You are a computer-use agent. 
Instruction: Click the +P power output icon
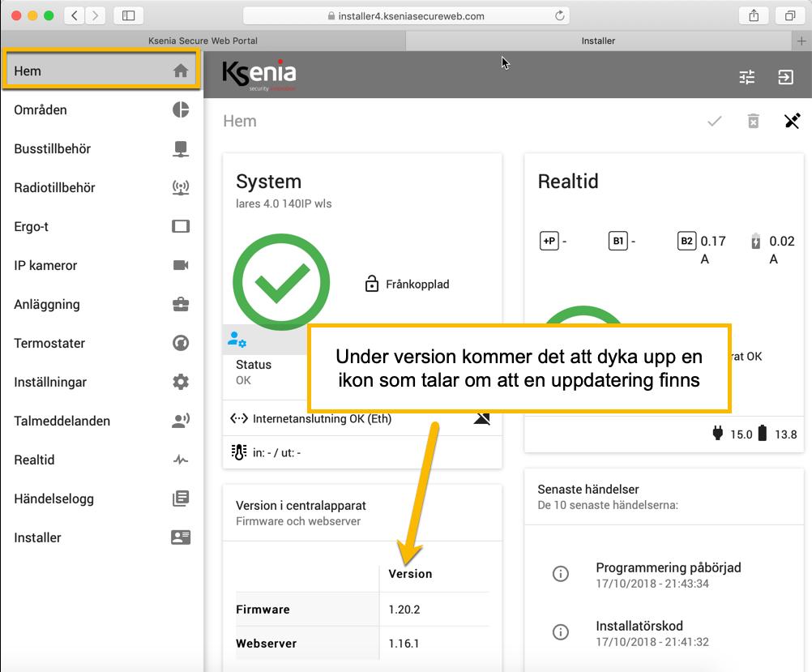point(549,241)
